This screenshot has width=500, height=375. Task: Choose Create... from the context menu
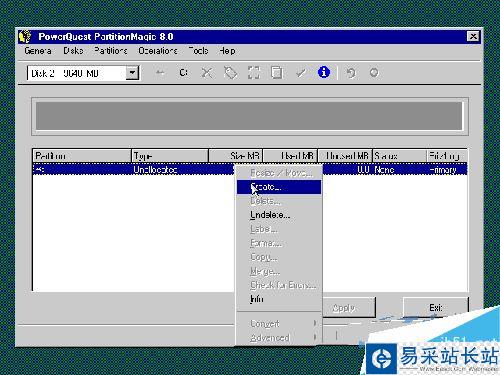coord(279,187)
